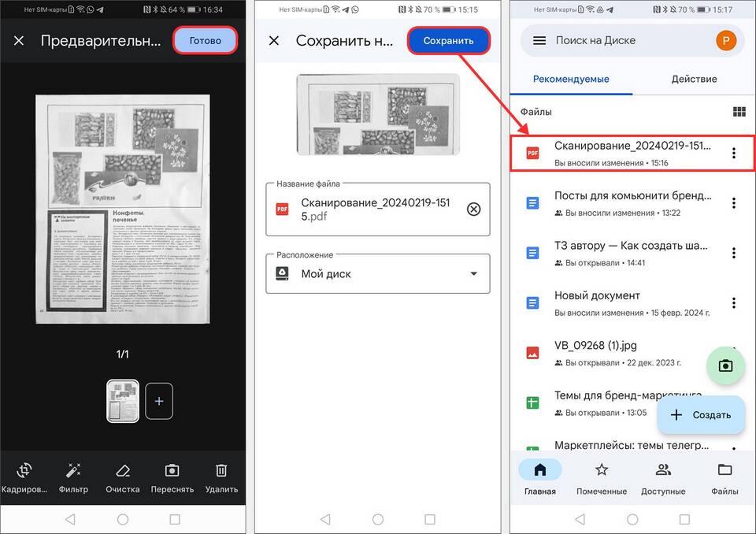Screen dimensions: 756x534
Task: Go to the Файлы bottom tab
Action: coord(724,478)
